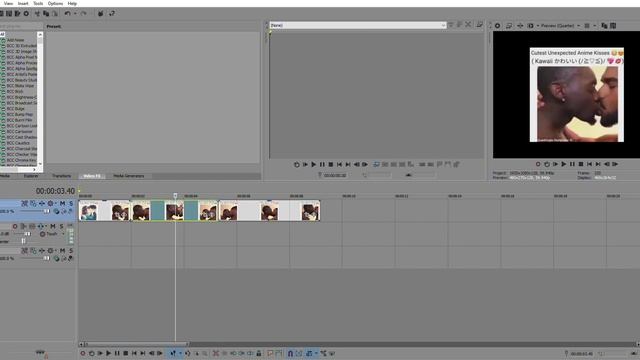Click the video FX search field
Image resolution: width=640 pixels, height=360 pixels.
pyautogui.click(x=20, y=26)
